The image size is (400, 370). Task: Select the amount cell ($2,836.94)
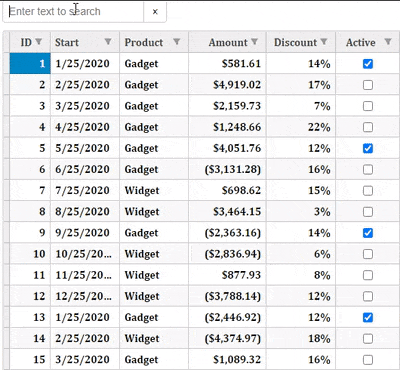coord(227,254)
